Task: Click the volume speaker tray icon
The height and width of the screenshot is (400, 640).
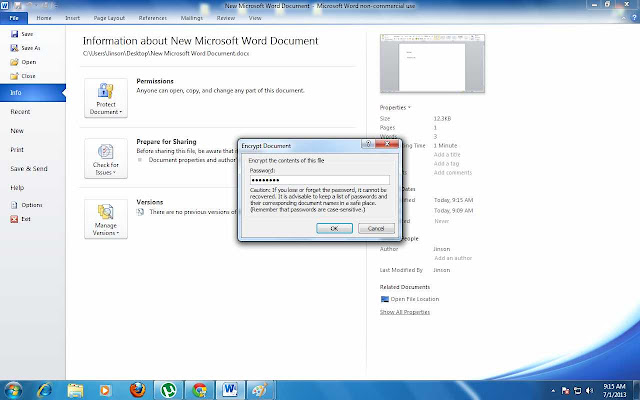Action: (589, 391)
